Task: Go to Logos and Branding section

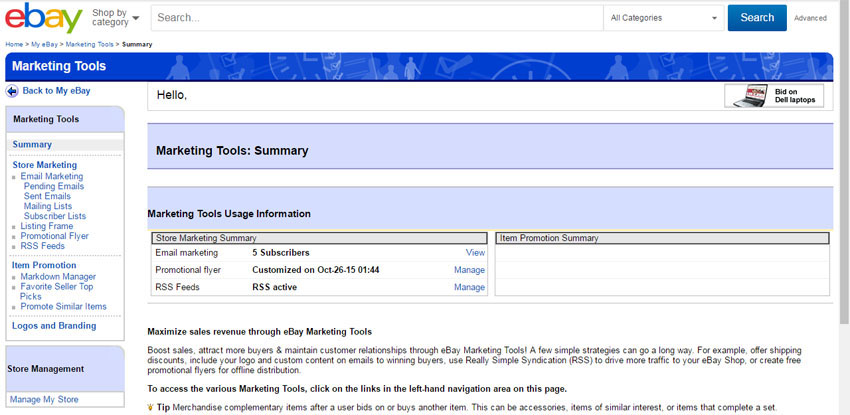Action: (54, 326)
